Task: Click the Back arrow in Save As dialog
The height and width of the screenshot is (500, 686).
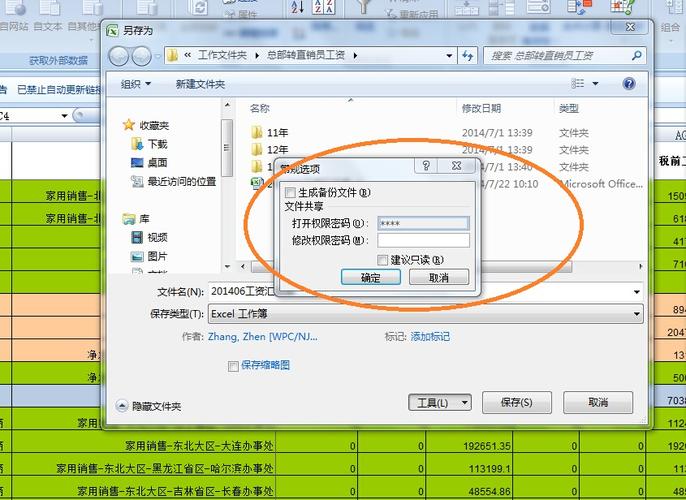Action: tap(118, 56)
